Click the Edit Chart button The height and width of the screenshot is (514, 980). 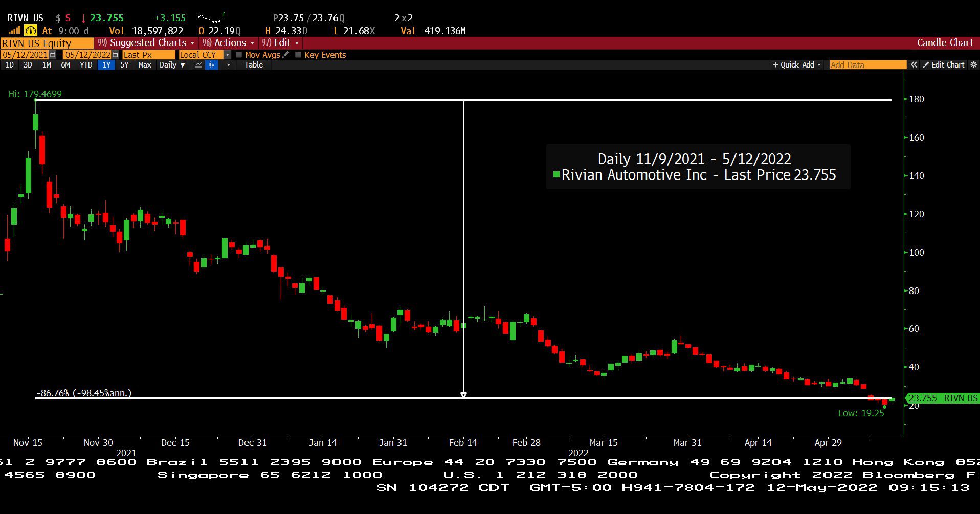[x=944, y=65]
